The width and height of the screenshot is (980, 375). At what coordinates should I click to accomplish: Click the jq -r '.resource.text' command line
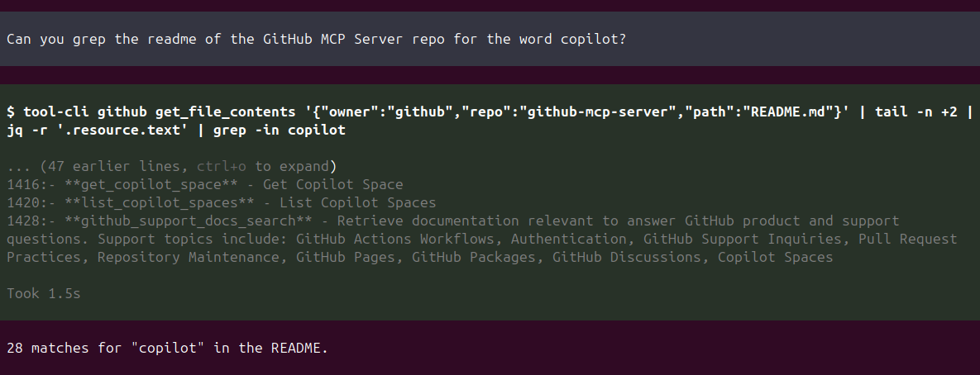tap(176, 130)
